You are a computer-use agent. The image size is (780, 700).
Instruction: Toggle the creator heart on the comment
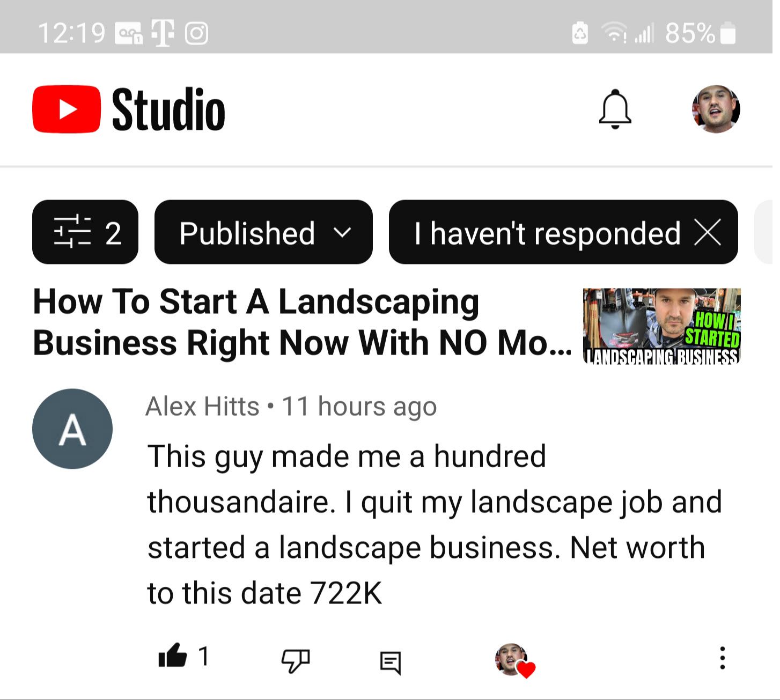click(x=515, y=660)
